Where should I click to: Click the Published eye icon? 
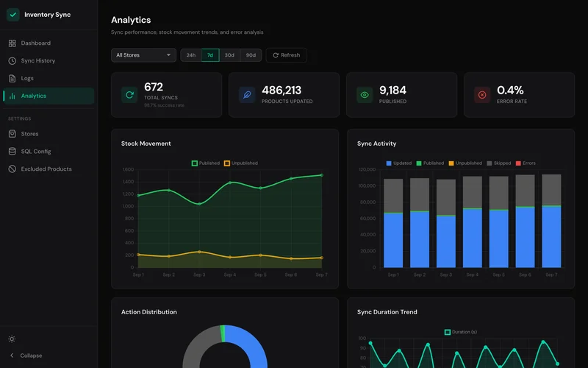pyautogui.click(x=365, y=95)
